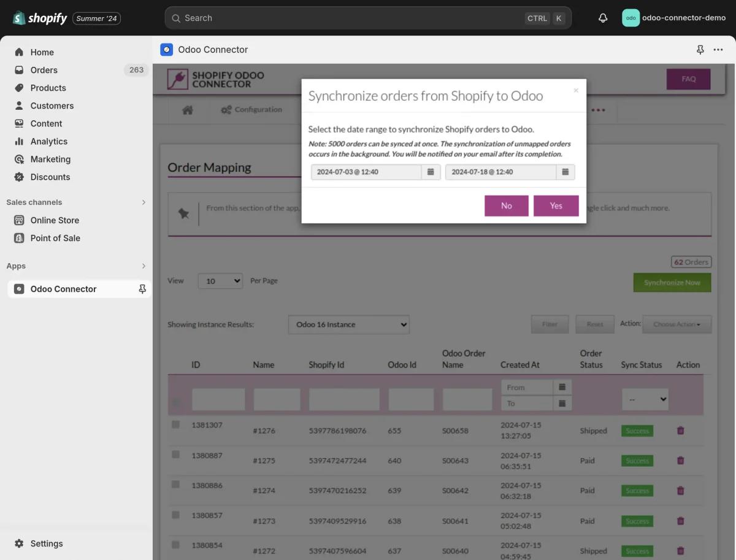Screen dimensions: 736x560
Task: Click No in the synchronize dialog
Action: click(x=507, y=206)
